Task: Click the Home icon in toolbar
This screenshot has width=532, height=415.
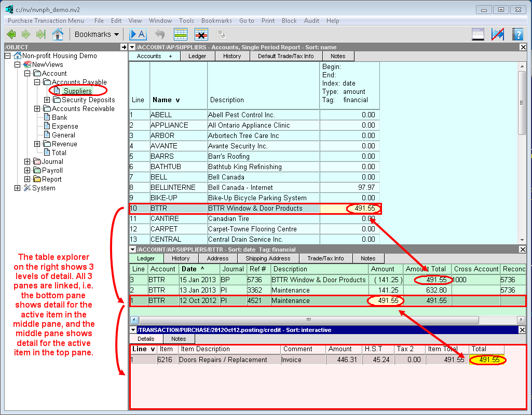Action: coord(57,34)
